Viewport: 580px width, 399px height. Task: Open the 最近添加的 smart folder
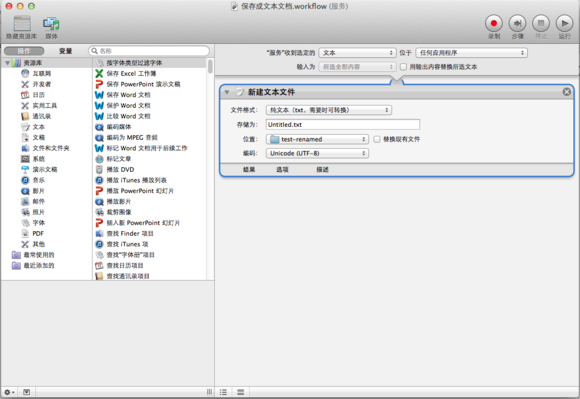click(33, 266)
